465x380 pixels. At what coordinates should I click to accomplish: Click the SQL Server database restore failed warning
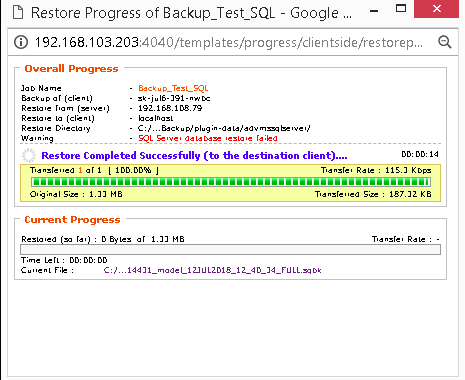[208, 138]
